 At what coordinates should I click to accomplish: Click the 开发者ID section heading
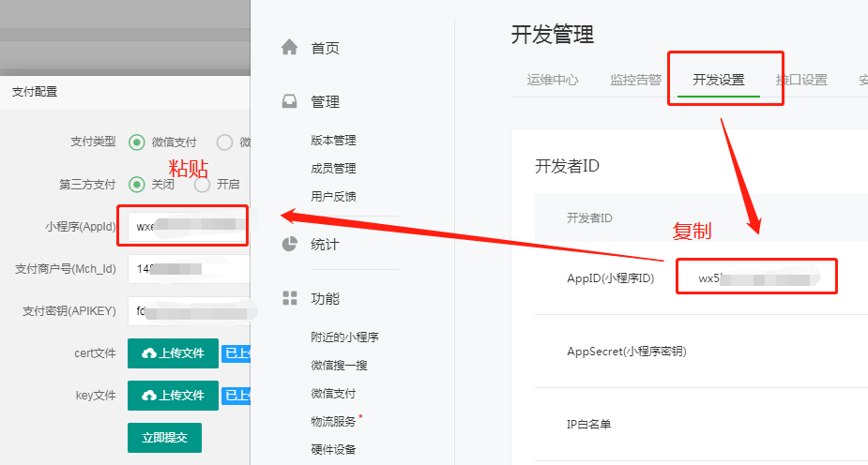[x=567, y=167]
